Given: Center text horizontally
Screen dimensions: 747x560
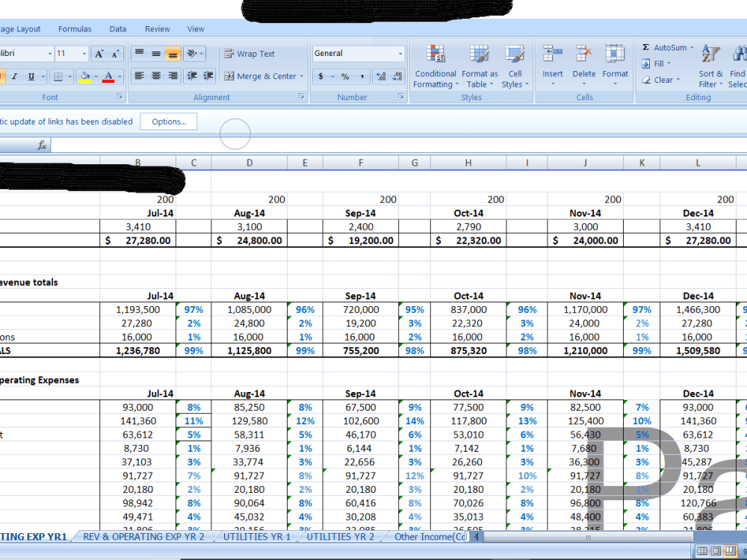Looking at the screenshot, I should point(156,75).
